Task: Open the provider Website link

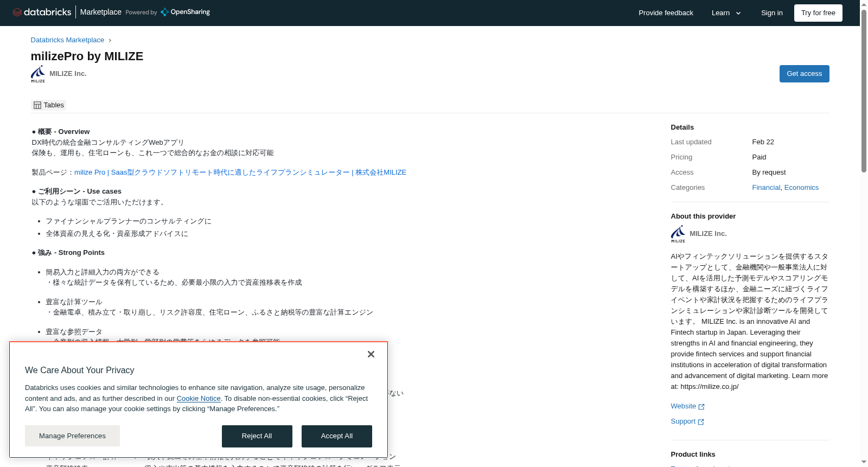Action: [x=687, y=406]
